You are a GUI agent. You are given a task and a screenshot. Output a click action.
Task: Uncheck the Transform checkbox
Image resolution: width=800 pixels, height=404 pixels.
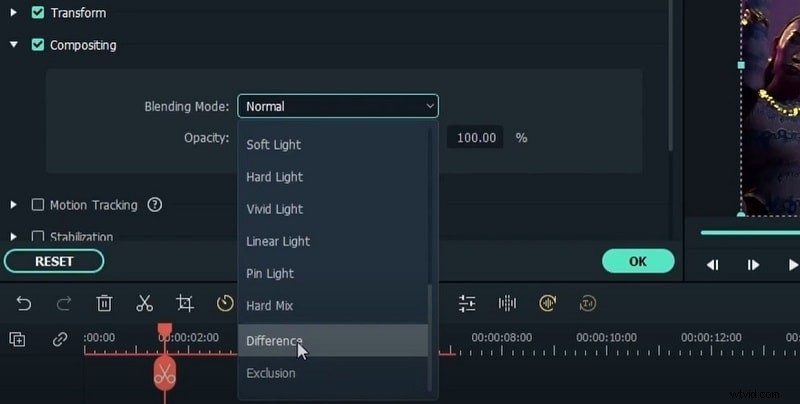pyautogui.click(x=38, y=13)
